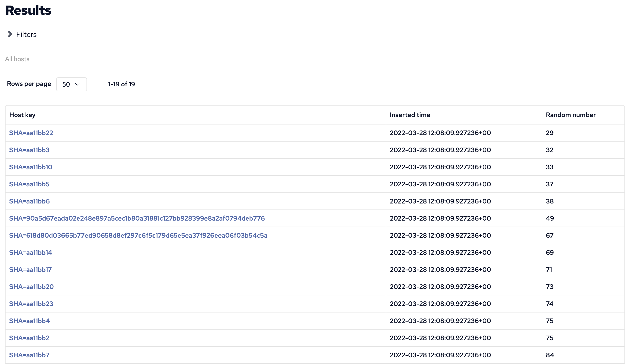Open host link SHA=aa11bb14

(x=31, y=253)
